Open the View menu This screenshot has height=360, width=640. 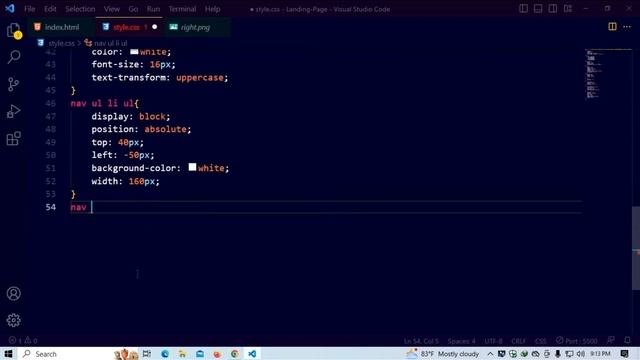(111, 9)
